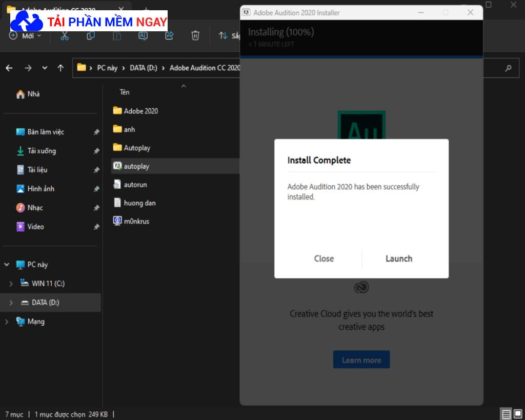The image size is (525, 420).
Task: Click the Paste icon in Explorer toolbar
Action: pos(117,35)
